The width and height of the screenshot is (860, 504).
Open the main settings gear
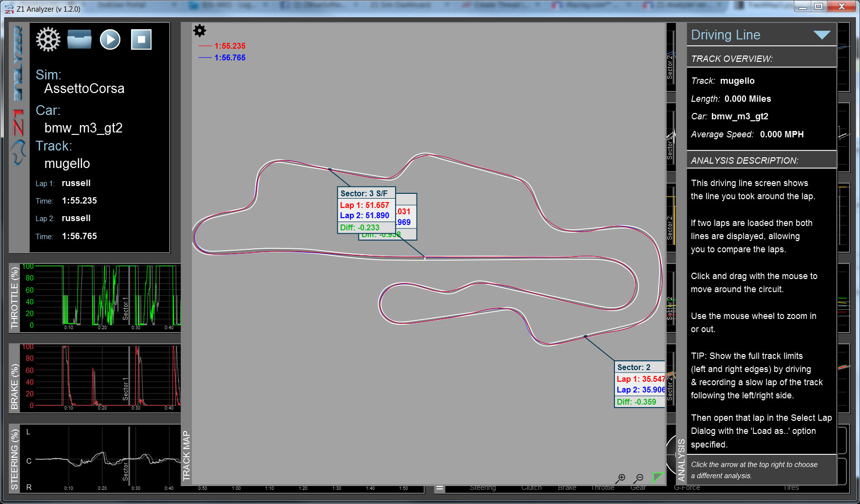pos(48,39)
